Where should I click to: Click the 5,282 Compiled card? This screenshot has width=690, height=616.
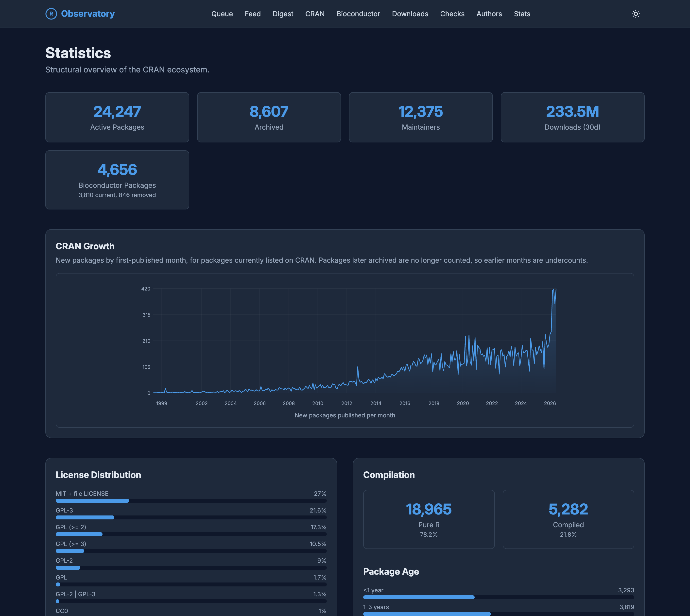[x=568, y=519]
